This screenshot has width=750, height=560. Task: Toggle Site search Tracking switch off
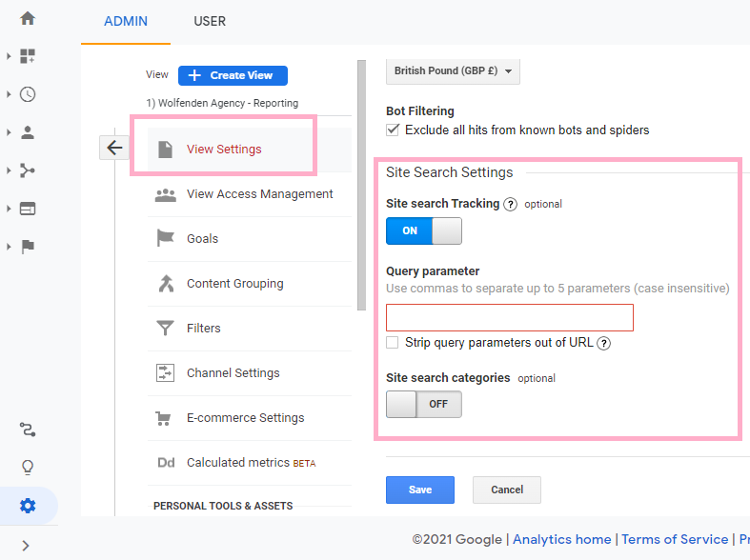[x=424, y=230]
